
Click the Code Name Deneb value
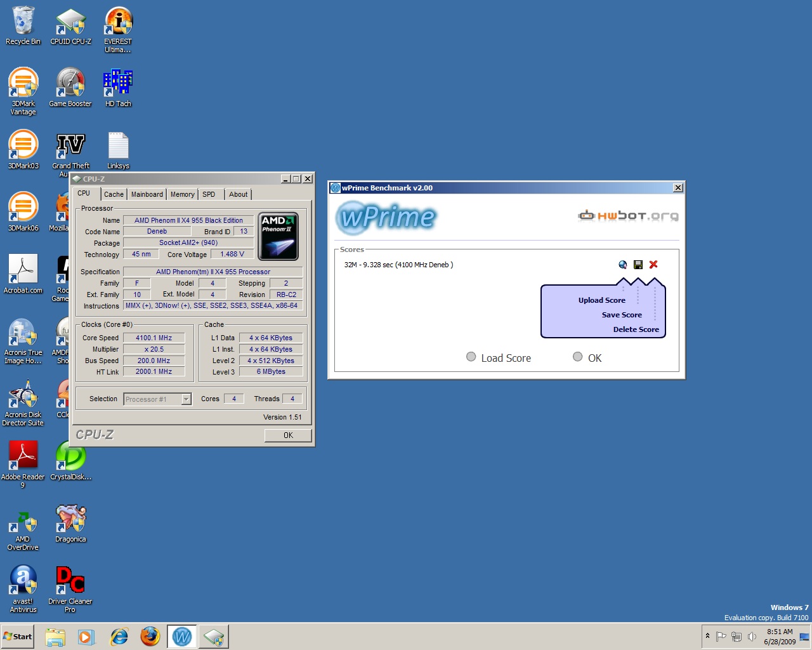click(x=157, y=231)
